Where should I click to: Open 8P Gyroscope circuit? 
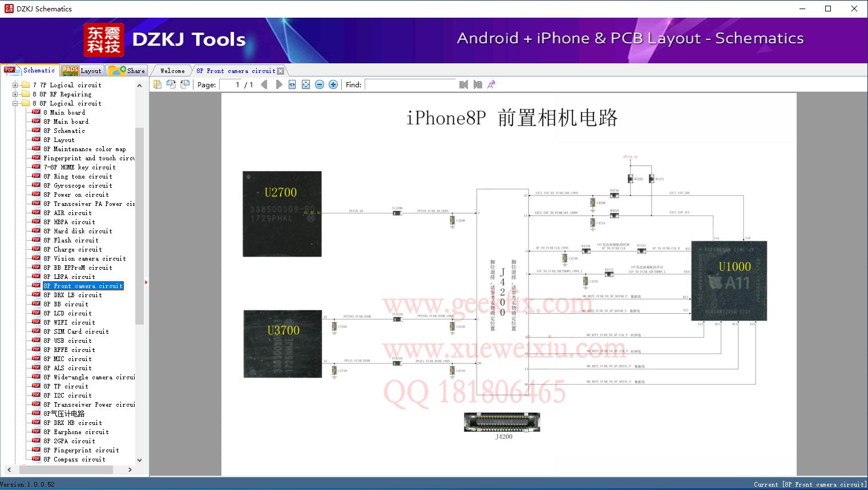pyautogui.click(x=78, y=185)
